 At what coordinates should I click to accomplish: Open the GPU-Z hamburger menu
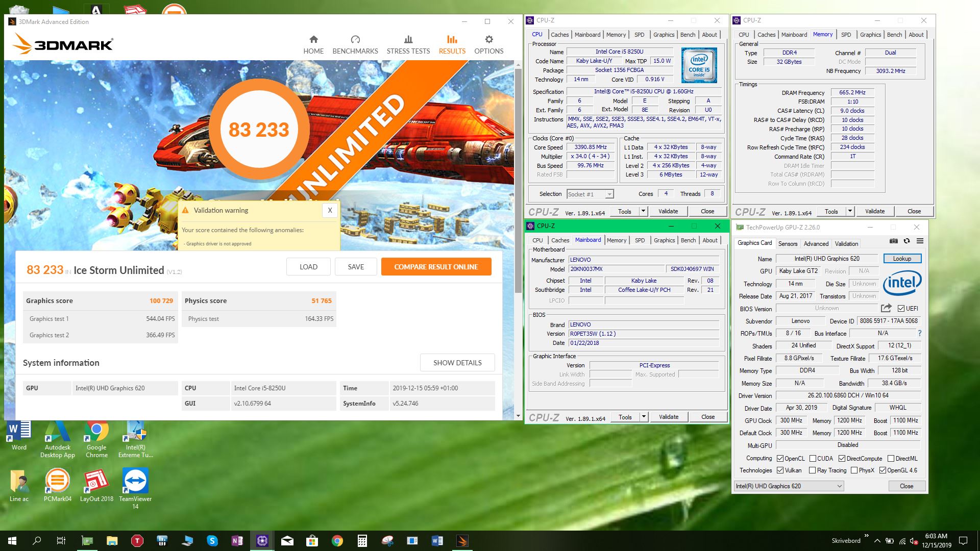(920, 241)
